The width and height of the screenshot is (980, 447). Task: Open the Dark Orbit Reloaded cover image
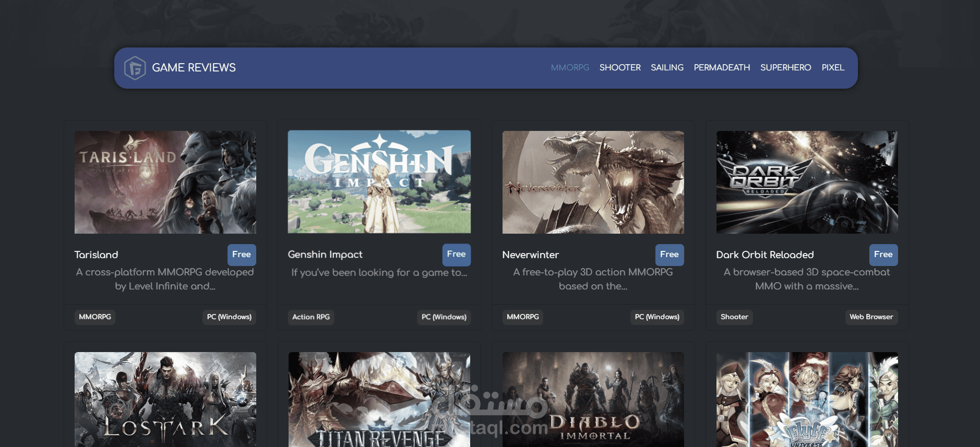(807, 182)
